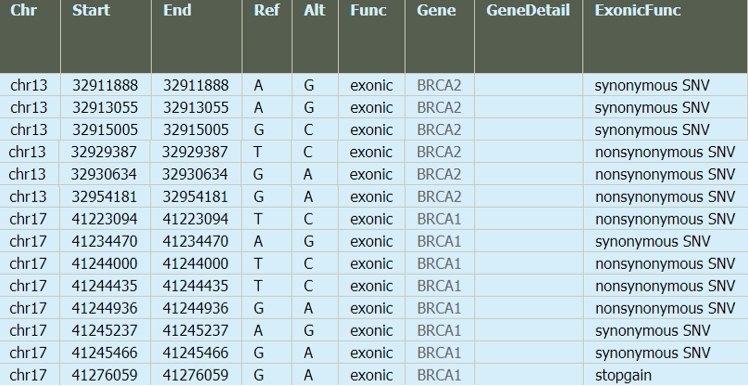Click synonymous SNV in row 41245466

pyautogui.click(x=652, y=353)
